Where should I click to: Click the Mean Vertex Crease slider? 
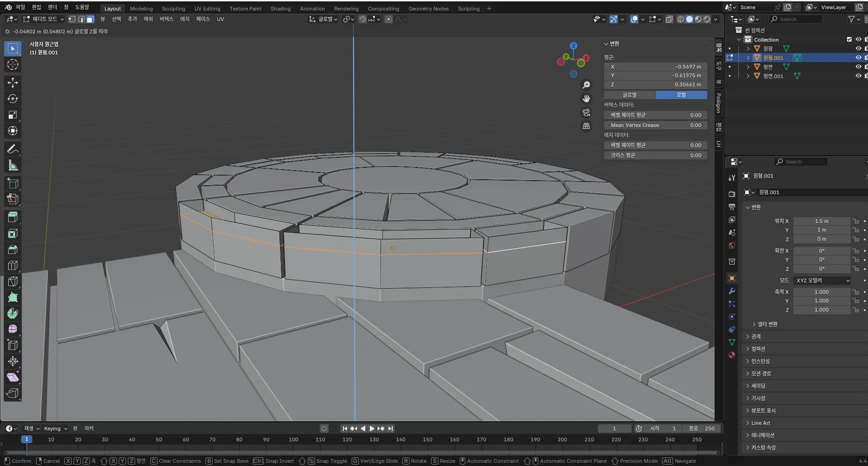click(x=656, y=125)
